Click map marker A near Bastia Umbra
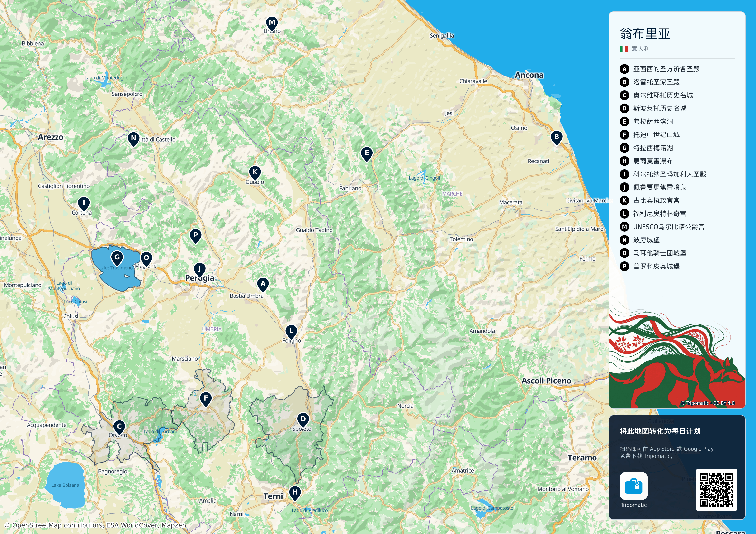Screen dimensions: 756x534 263,285
